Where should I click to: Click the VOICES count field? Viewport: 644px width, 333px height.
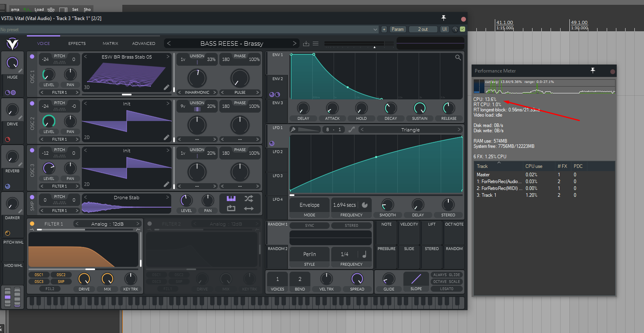point(277,279)
